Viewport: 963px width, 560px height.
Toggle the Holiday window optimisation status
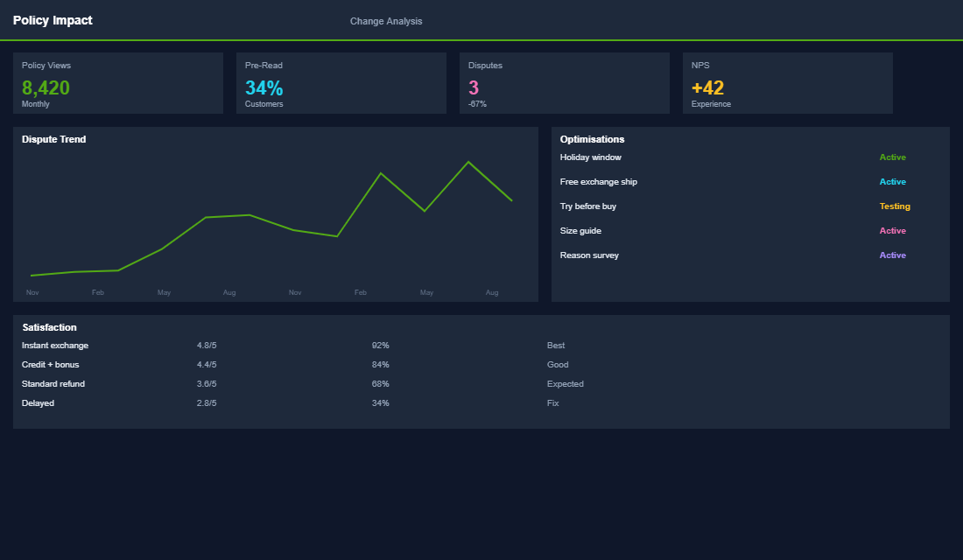[x=892, y=157]
